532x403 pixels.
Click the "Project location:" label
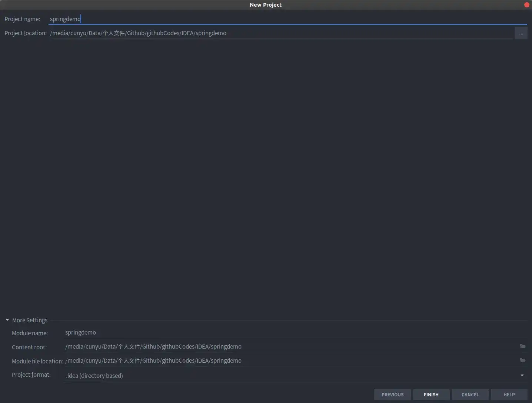pos(26,33)
